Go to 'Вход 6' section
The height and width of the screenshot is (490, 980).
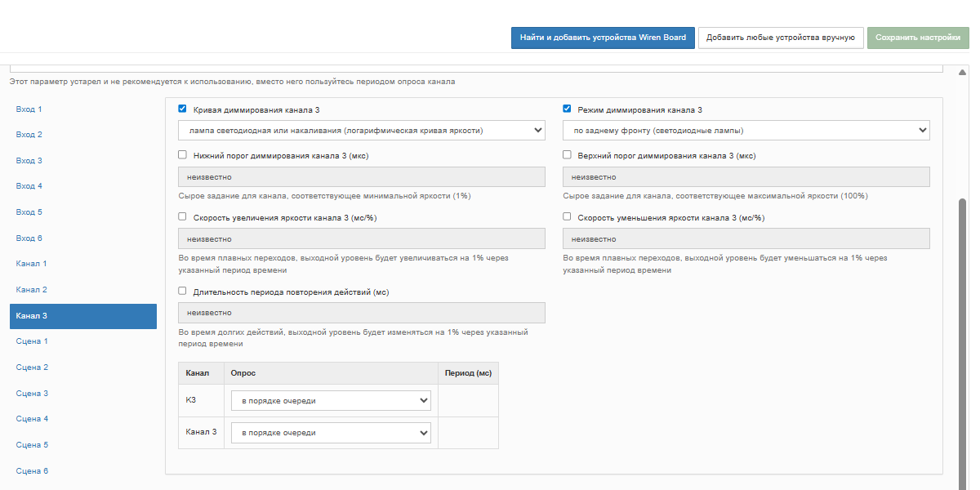click(29, 238)
